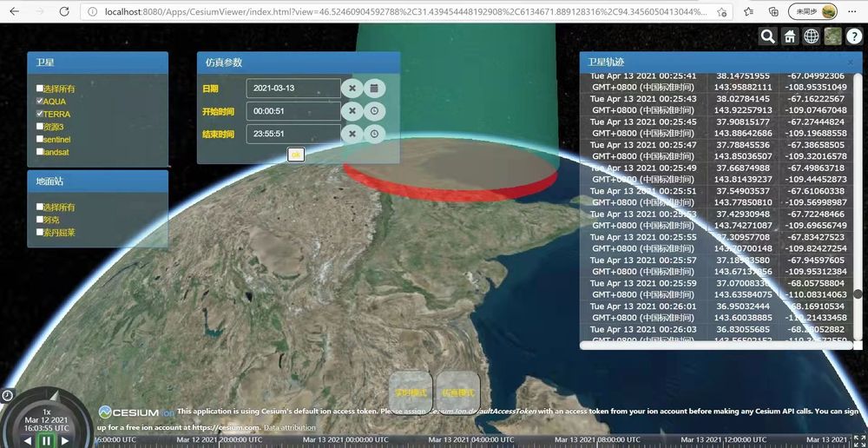
Task: Play the animation forward
Action: (x=65, y=441)
